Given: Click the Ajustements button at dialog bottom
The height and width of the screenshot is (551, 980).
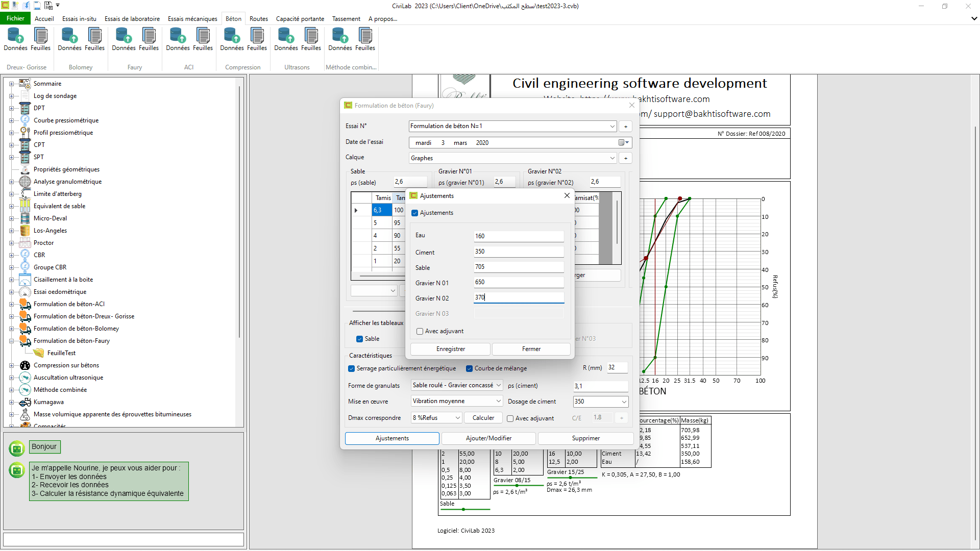Looking at the screenshot, I should (392, 439).
